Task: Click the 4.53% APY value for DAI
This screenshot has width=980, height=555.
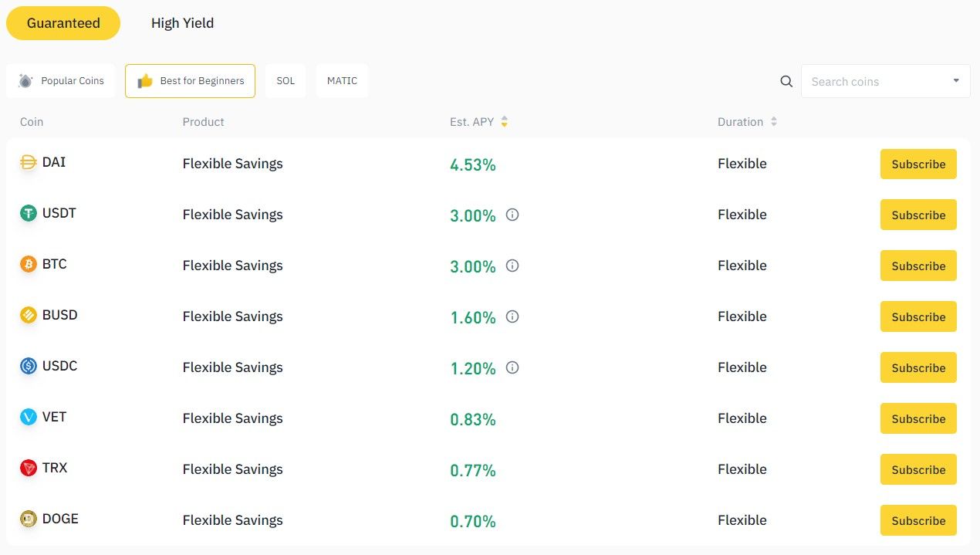Action: tap(473, 164)
